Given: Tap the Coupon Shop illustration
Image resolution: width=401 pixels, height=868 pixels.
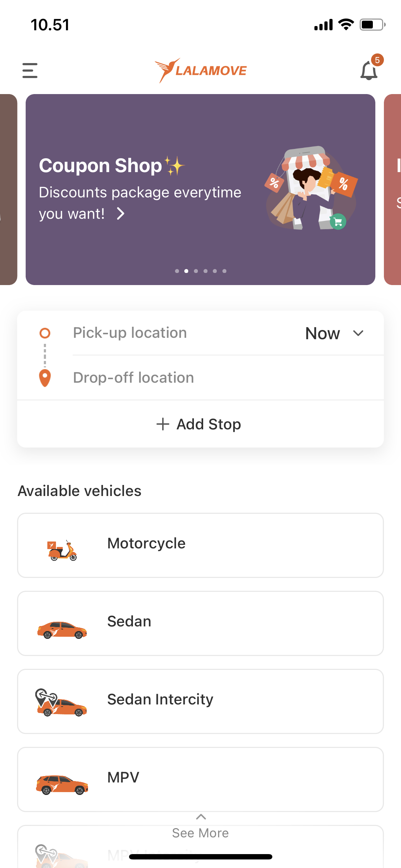Looking at the screenshot, I should coord(311,187).
